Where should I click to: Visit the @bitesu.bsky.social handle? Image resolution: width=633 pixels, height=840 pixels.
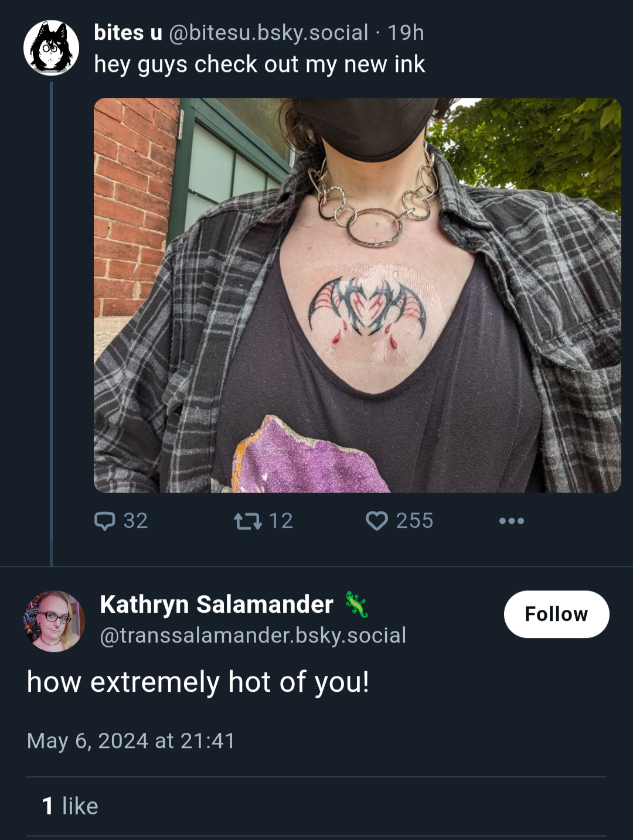pos(268,33)
